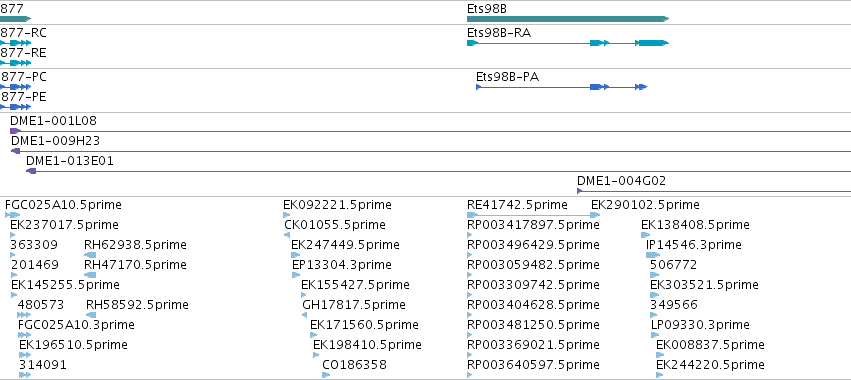851x380 pixels.
Task: Click the Ets98B gene bar
Action: coord(568,19)
